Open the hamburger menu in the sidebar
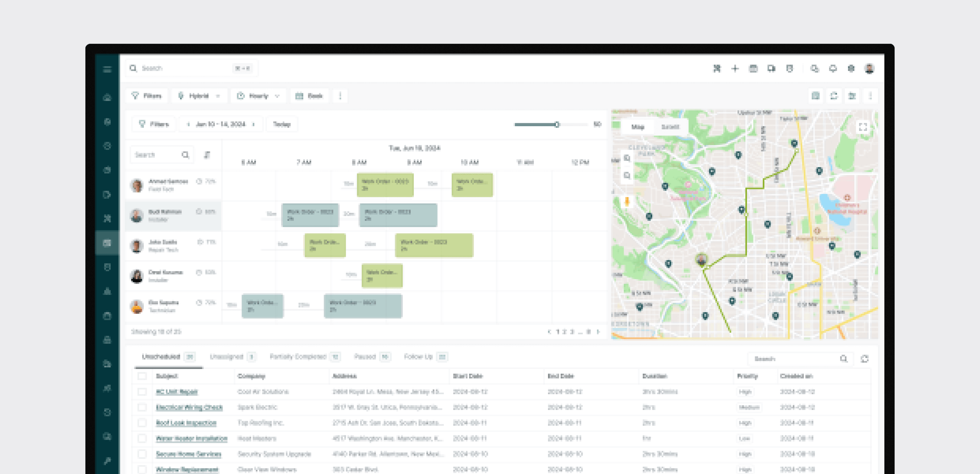This screenshot has width=980, height=474. coord(107,69)
